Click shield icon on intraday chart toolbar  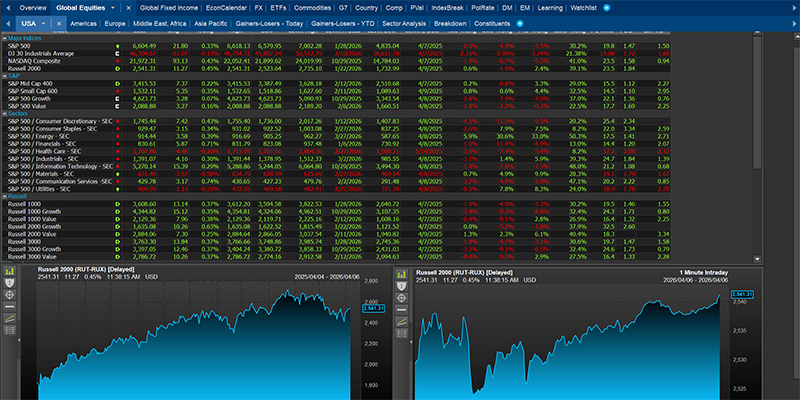[x=402, y=286]
